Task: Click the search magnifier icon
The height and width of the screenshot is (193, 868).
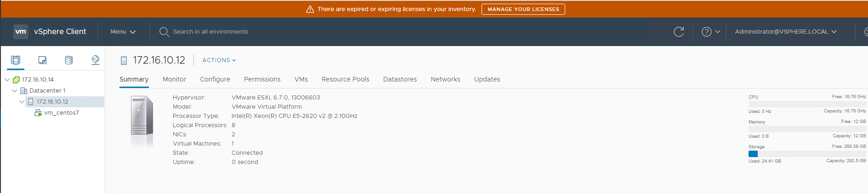Action: click(x=164, y=32)
